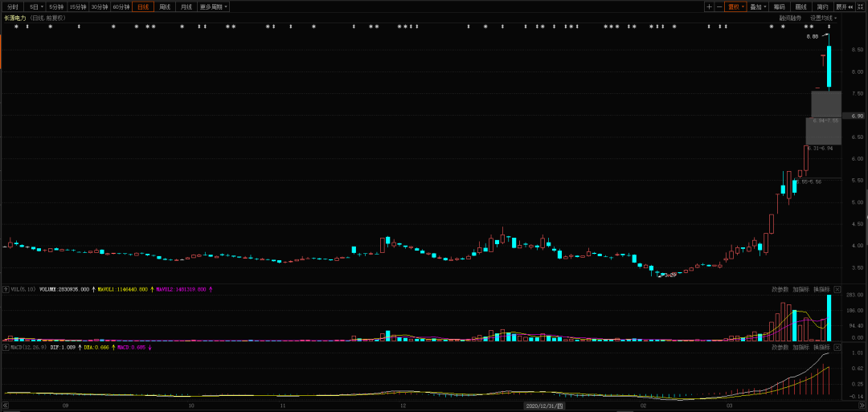Close the VOL indicator panel
This screenshot has width=868, height=412.
coord(837,289)
